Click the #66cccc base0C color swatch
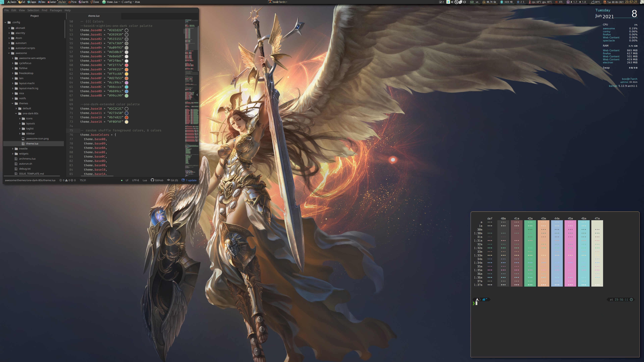Screen dimensions: 644x362 click(126, 87)
